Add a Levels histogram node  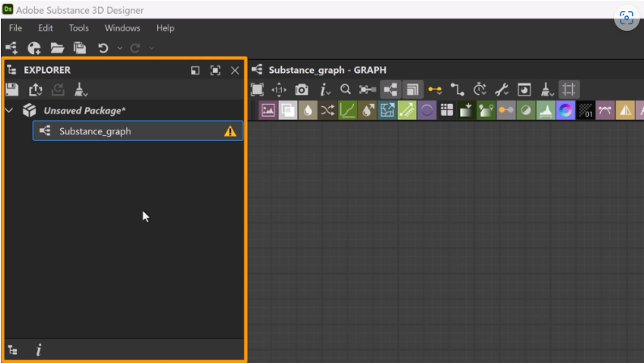(x=546, y=110)
